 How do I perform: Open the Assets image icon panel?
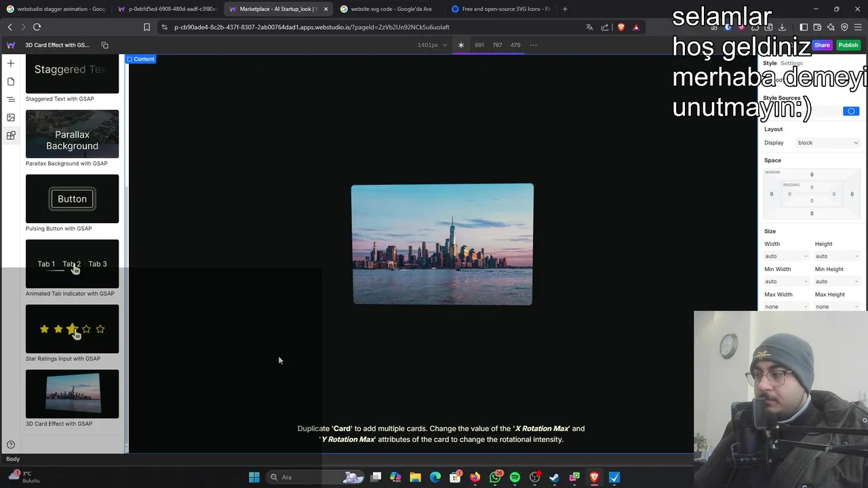click(11, 117)
